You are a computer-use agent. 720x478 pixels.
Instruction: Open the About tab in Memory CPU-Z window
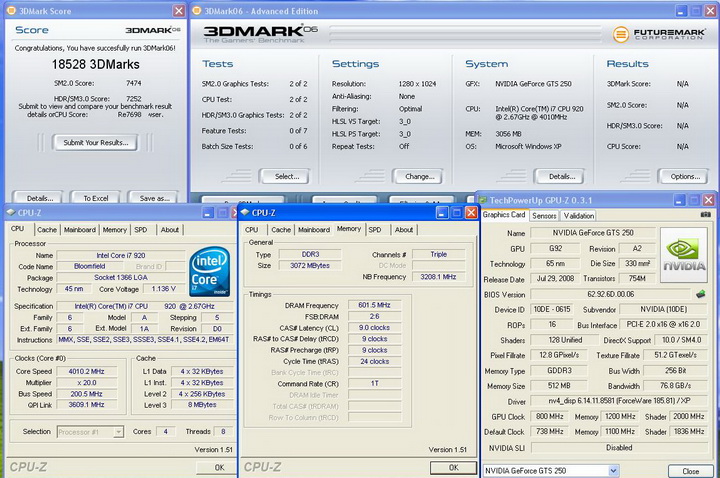click(404, 230)
